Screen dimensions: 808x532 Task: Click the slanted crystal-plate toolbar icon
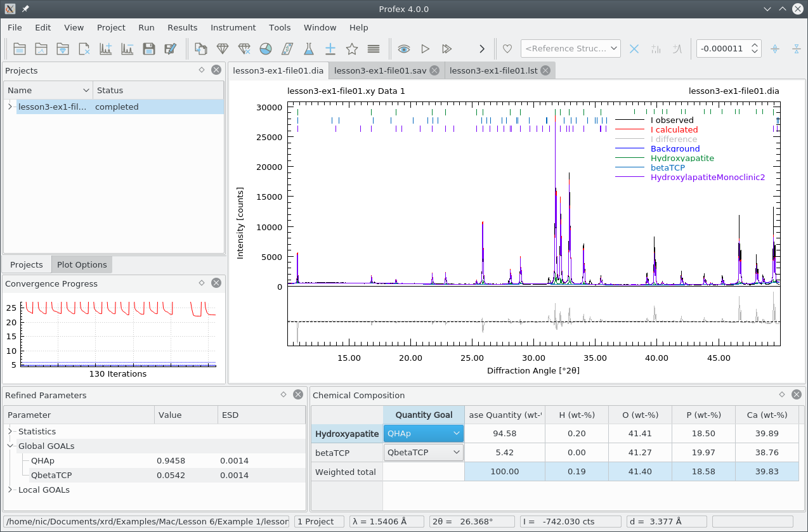click(x=287, y=49)
